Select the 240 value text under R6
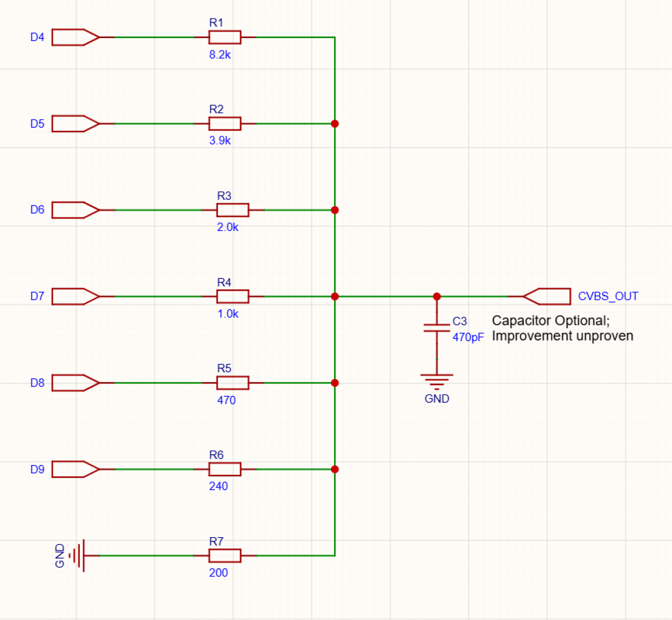The height and width of the screenshot is (620, 672). pos(218,486)
